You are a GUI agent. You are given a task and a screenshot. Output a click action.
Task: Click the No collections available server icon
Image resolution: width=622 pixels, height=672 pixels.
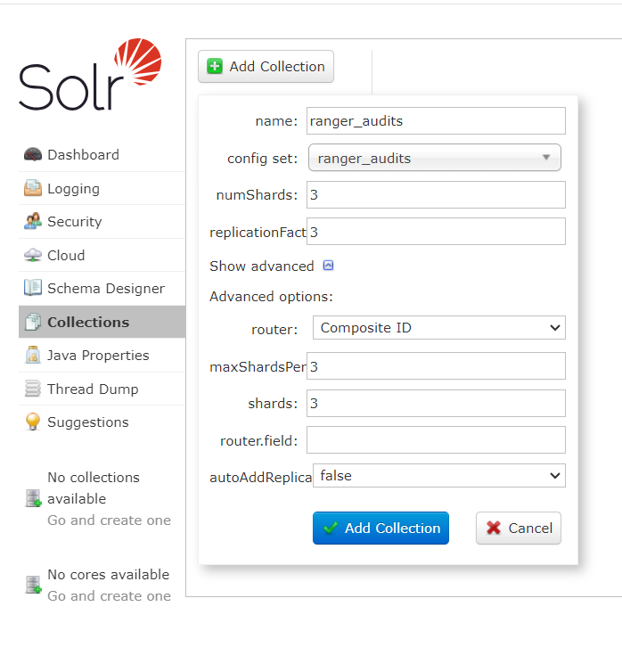[x=33, y=498]
